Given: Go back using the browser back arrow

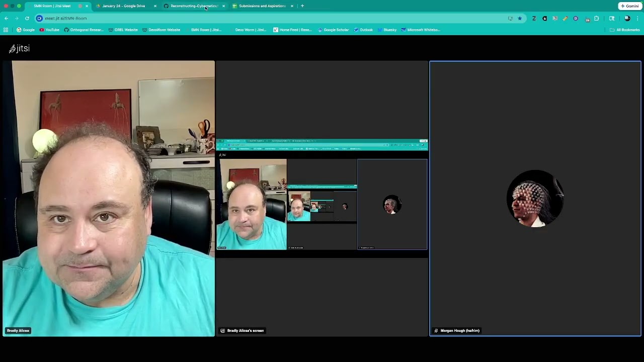Looking at the screenshot, I should coord(6,18).
